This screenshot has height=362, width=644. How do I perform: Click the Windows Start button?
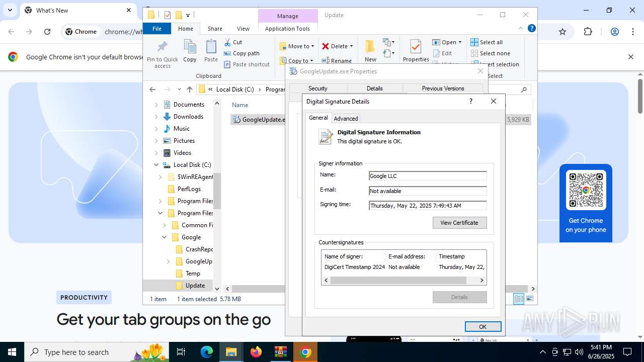point(12,352)
